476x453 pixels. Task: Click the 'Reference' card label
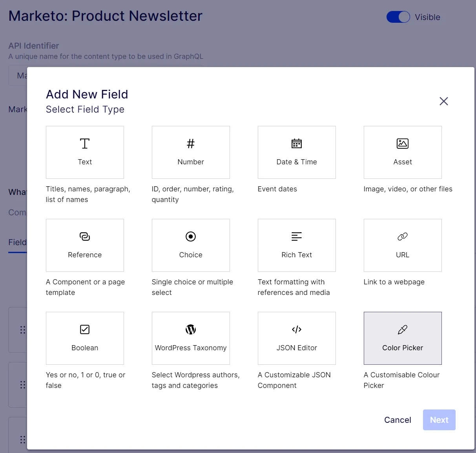85,255
